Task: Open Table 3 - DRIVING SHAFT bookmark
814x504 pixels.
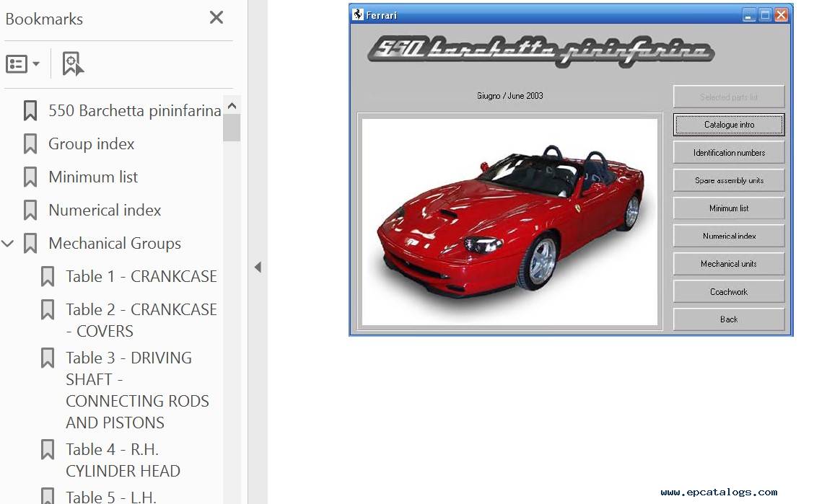Action: tap(137, 390)
